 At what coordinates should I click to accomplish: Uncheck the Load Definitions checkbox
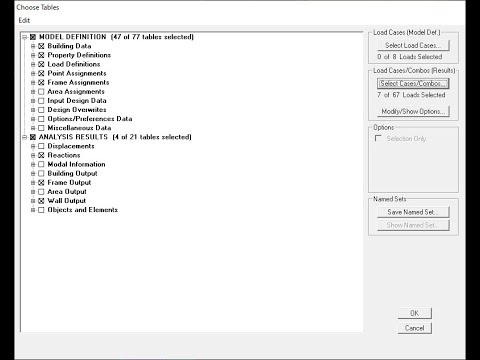(41, 64)
